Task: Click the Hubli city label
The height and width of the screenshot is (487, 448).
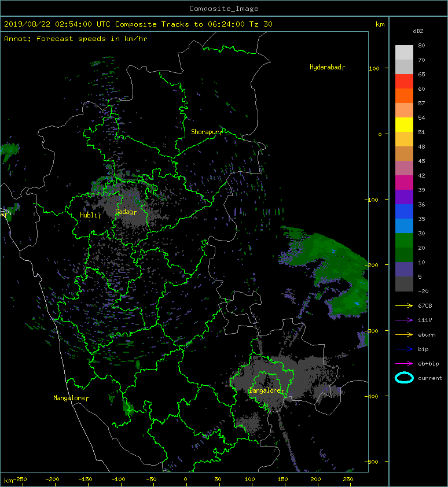Action: (89, 215)
